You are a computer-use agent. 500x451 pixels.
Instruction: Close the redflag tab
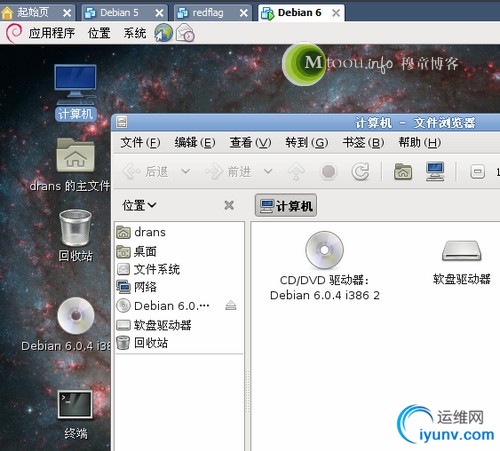(244, 13)
